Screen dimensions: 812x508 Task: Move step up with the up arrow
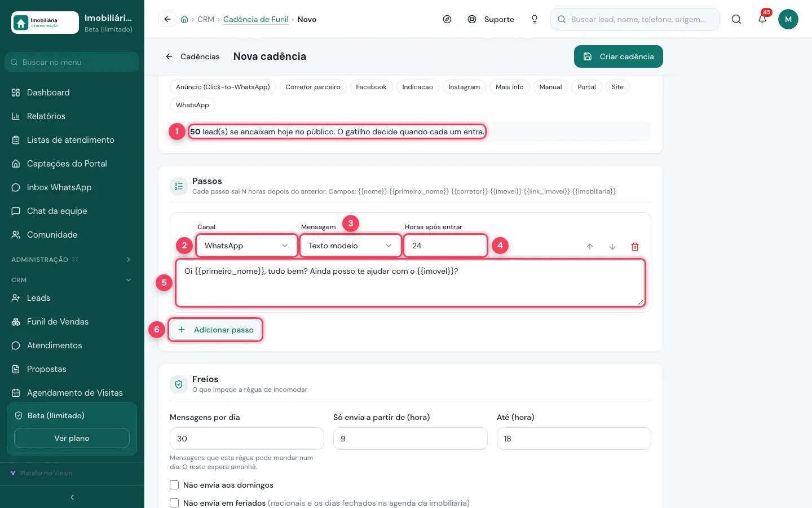tap(590, 247)
